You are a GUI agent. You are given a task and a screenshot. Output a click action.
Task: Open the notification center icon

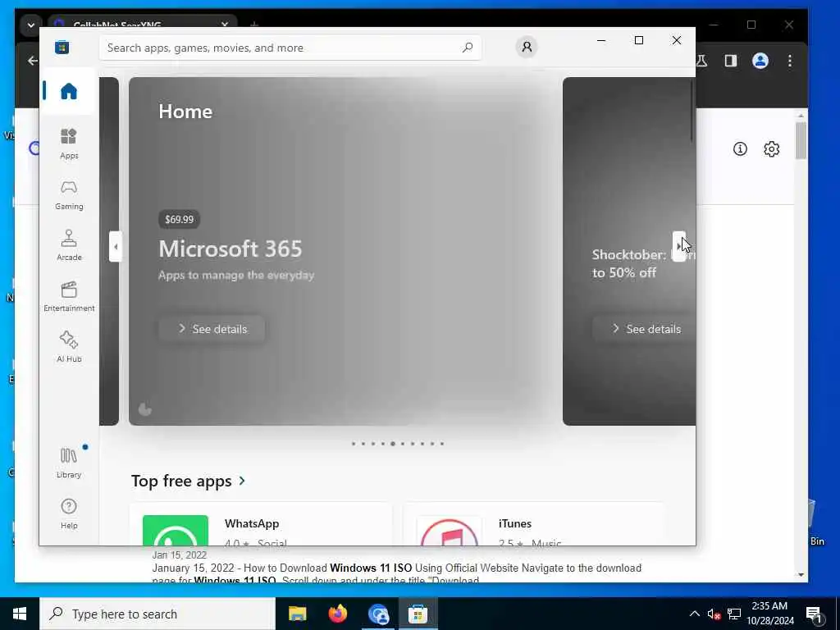click(x=815, y=614)
